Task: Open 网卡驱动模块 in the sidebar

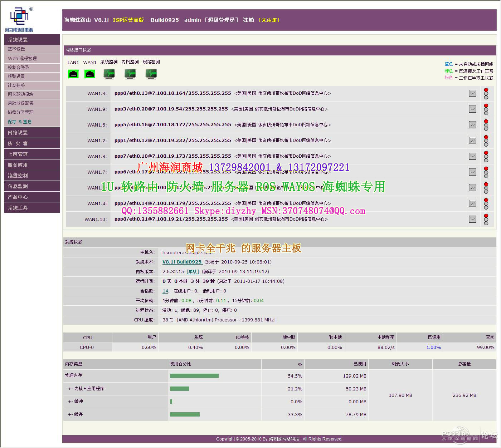Action: (32, 94)
